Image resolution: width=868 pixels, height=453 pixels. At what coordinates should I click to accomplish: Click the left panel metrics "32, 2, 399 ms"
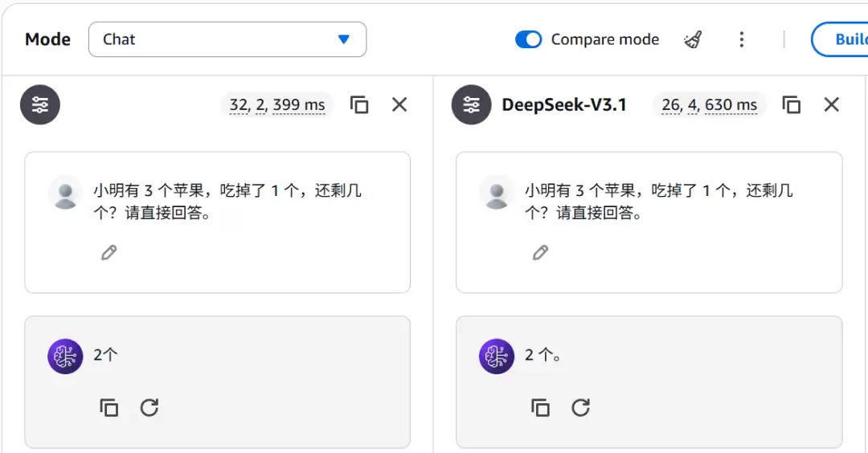(x=277, y=104)
